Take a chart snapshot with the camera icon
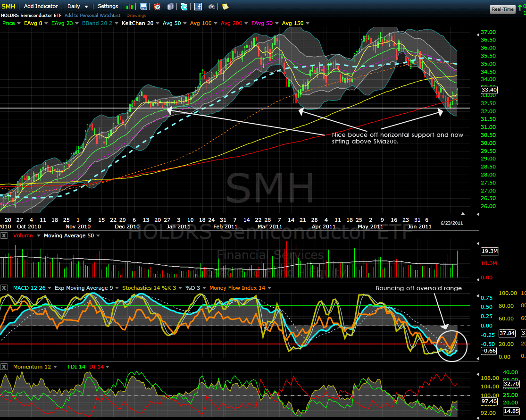The image size is (526, 420). (212, 7)
